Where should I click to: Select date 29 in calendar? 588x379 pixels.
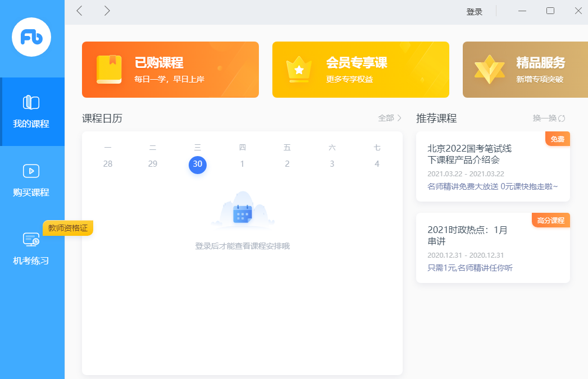pos(153,164)
